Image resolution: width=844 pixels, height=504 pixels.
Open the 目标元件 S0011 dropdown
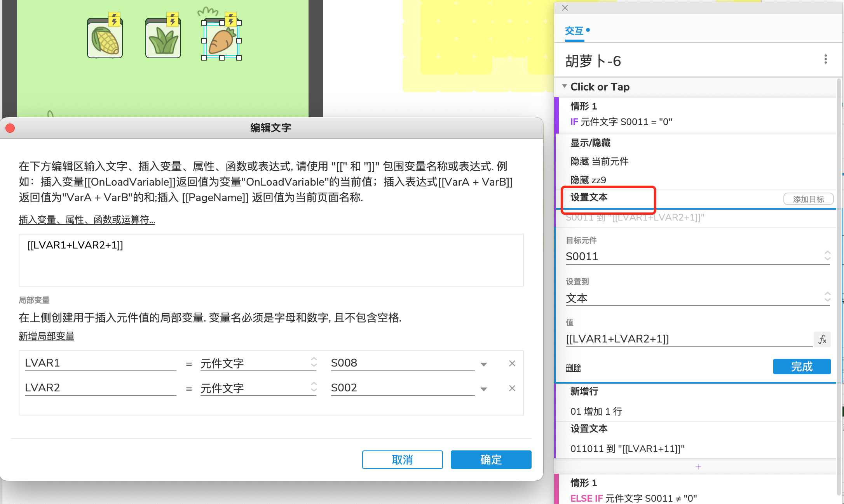827,256
